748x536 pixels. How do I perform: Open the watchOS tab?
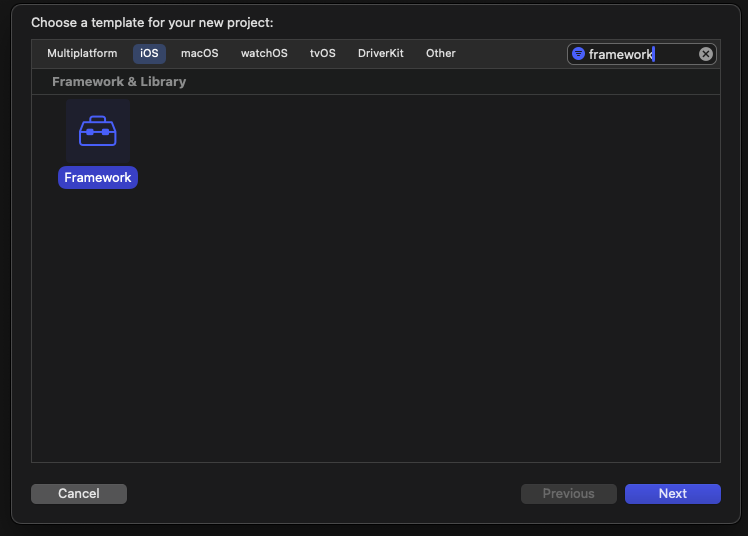tap(264, 53)
